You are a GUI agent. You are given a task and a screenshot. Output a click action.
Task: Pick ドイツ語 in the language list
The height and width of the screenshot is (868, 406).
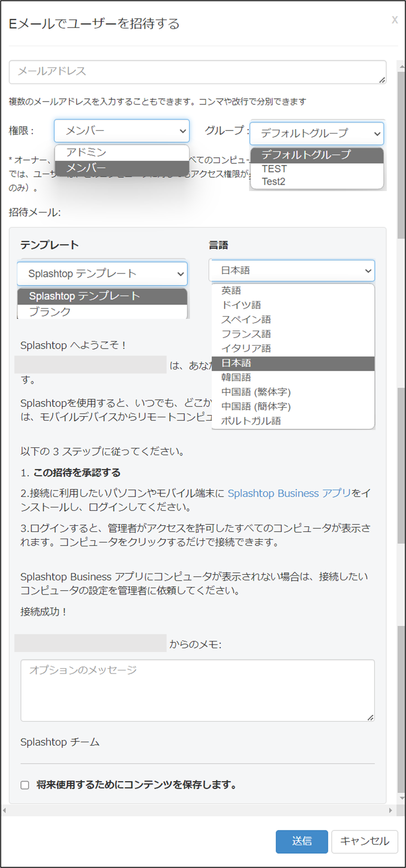point(241,305)
